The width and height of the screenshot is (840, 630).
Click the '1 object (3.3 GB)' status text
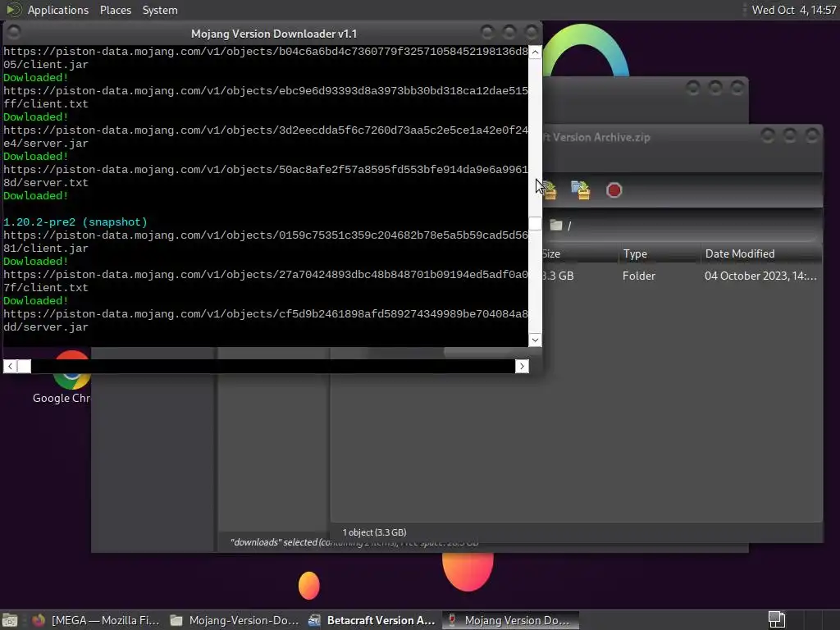point(374,532)
